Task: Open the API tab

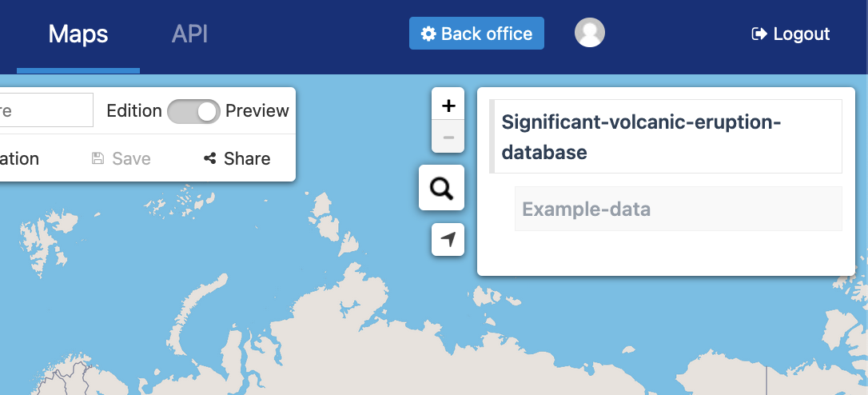Action: click(x=190, y=34)
